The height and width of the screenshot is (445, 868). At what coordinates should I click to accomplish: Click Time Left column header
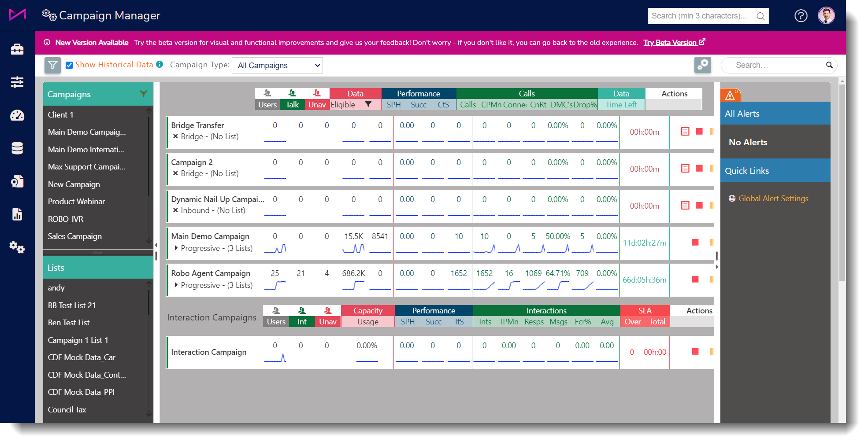[621, 104]
